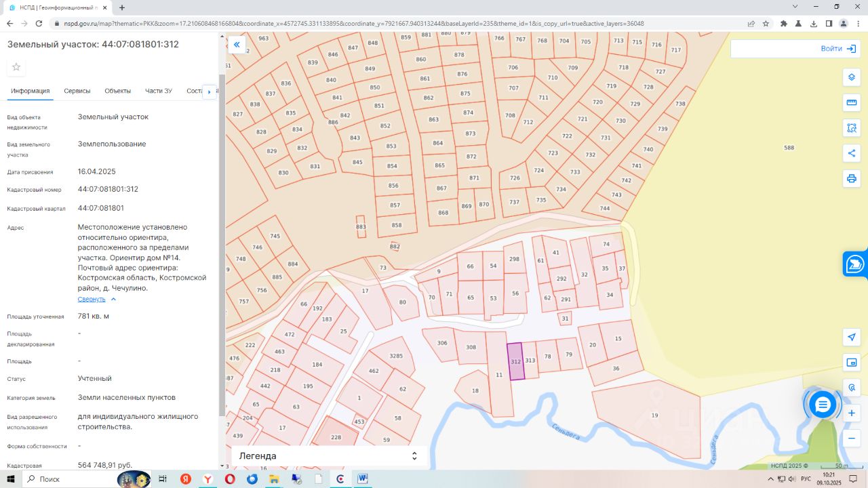
Task: Activate the area search selection tool
Action: [x=852, y=128]
